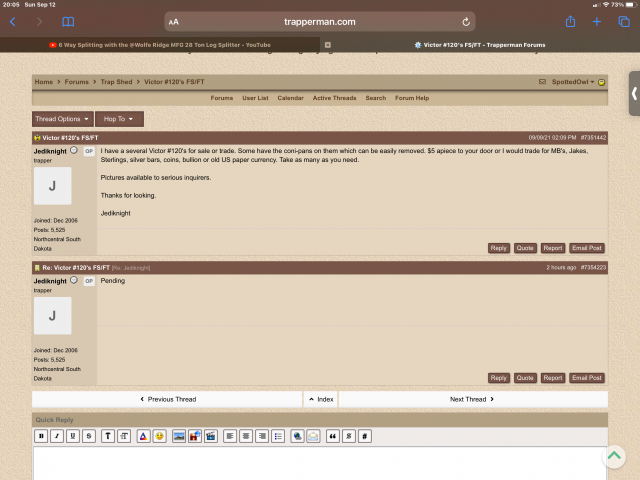640x480 pixels.
Task: Open the text color picker icon
Action: (x=143, y=436)
